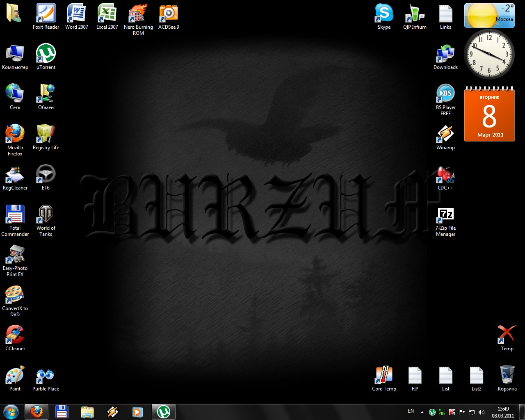Click the µTorrent tray icon
This screenshot has height=420, width=525.
click(432, 412)
